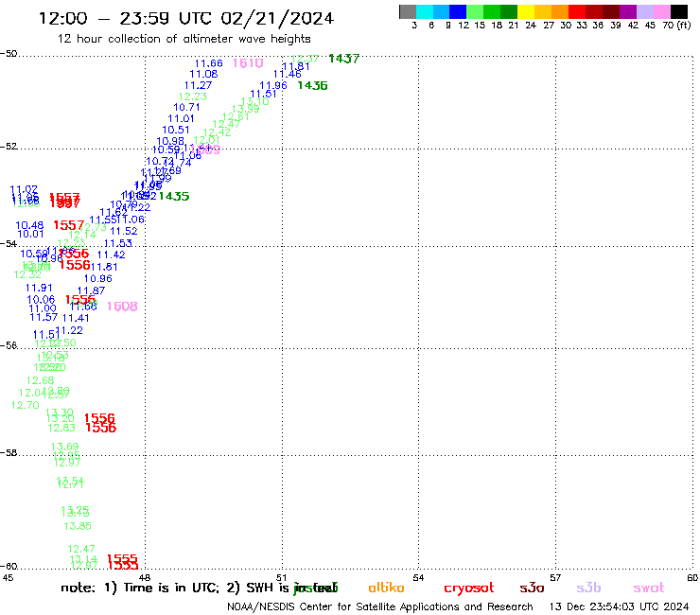Click the blue '11.41' wave height value

point(76,318)
